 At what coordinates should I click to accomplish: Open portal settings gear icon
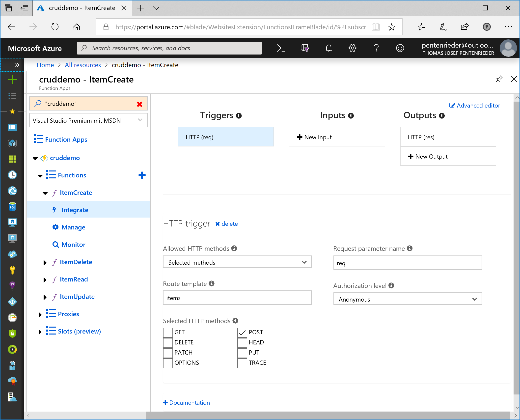[352, 48]
